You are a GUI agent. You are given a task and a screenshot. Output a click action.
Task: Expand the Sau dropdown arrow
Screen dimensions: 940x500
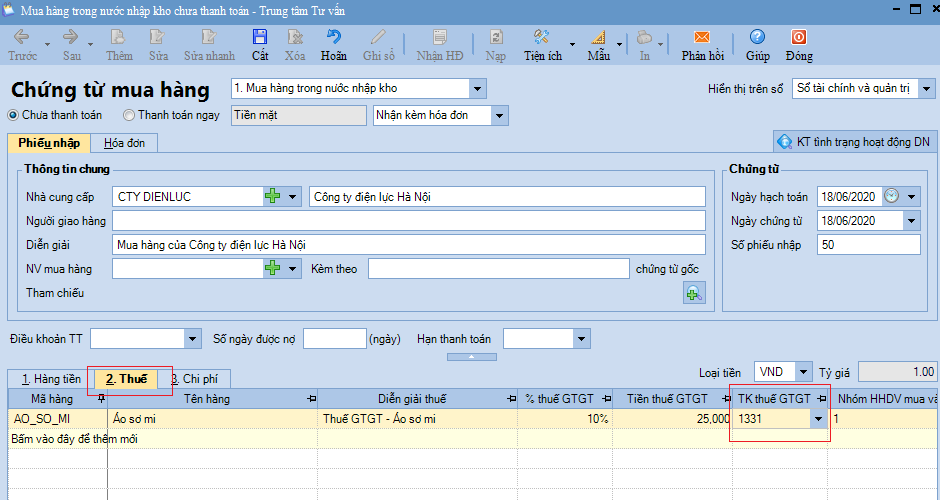[91, 44]
